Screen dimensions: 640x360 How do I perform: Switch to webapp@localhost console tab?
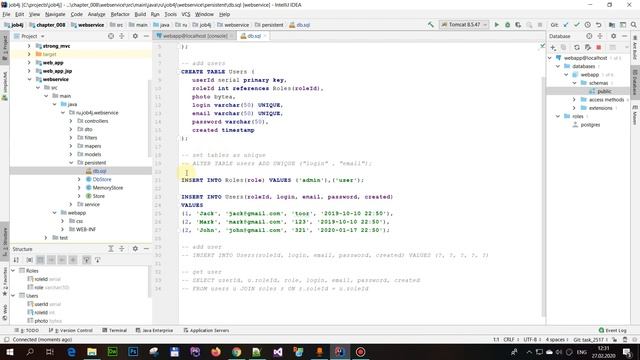(x=194, y=36)
